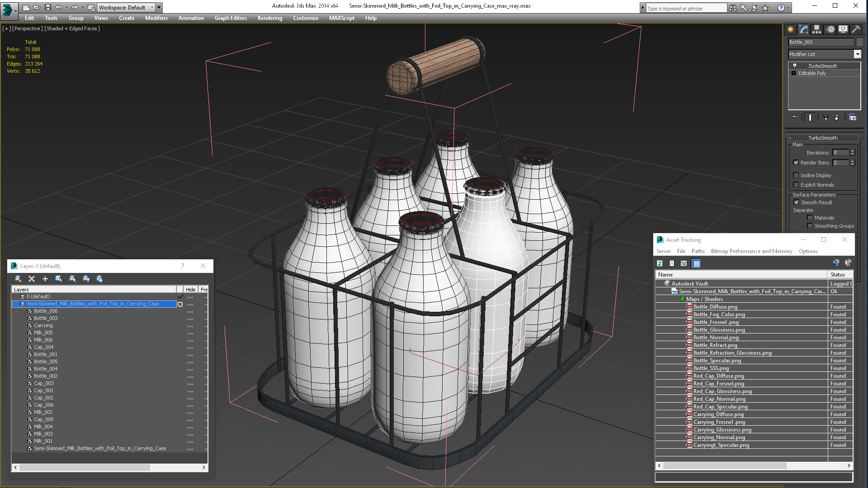Open the Display command panel tab
Screen dimensions: 868x488
point(843,29)
